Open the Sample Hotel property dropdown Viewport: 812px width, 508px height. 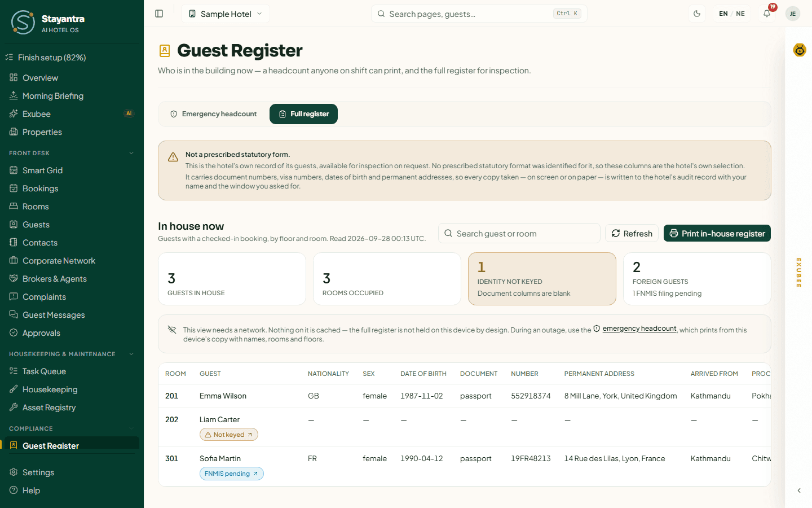(x=226, y=14)
